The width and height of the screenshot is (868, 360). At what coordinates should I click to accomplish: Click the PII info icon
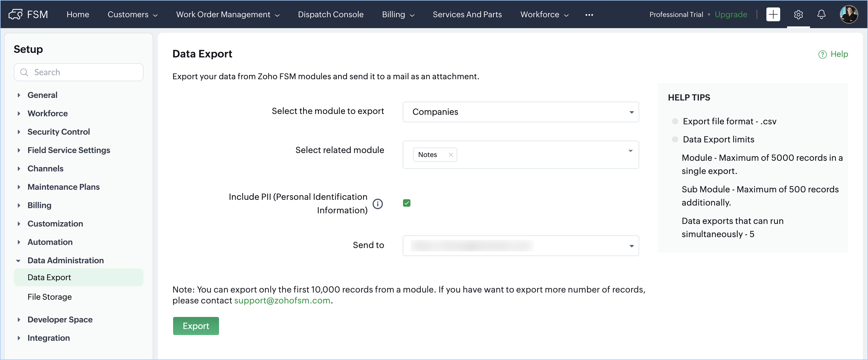point(377,204)
